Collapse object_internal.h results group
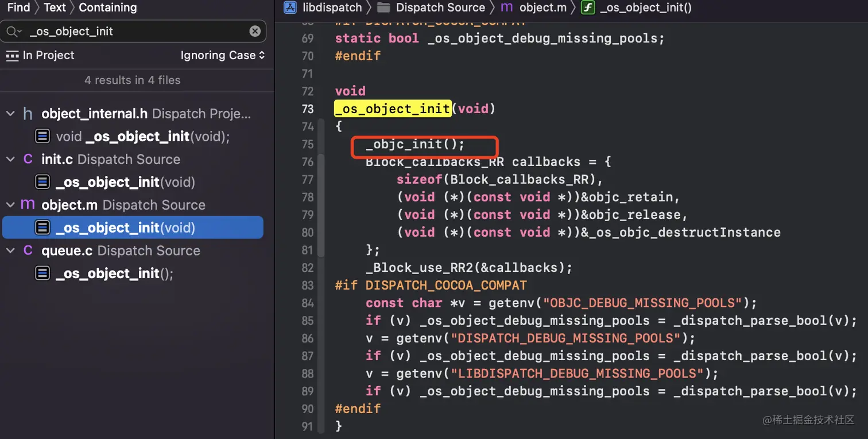Screen dimensions: 868x439 click(x=10, y=114)
